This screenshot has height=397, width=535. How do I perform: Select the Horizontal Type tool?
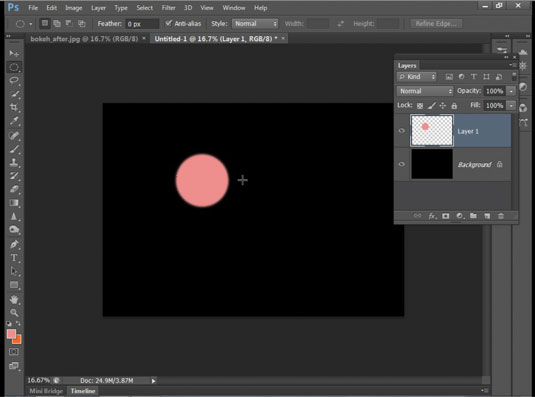[x=14, y=258]
